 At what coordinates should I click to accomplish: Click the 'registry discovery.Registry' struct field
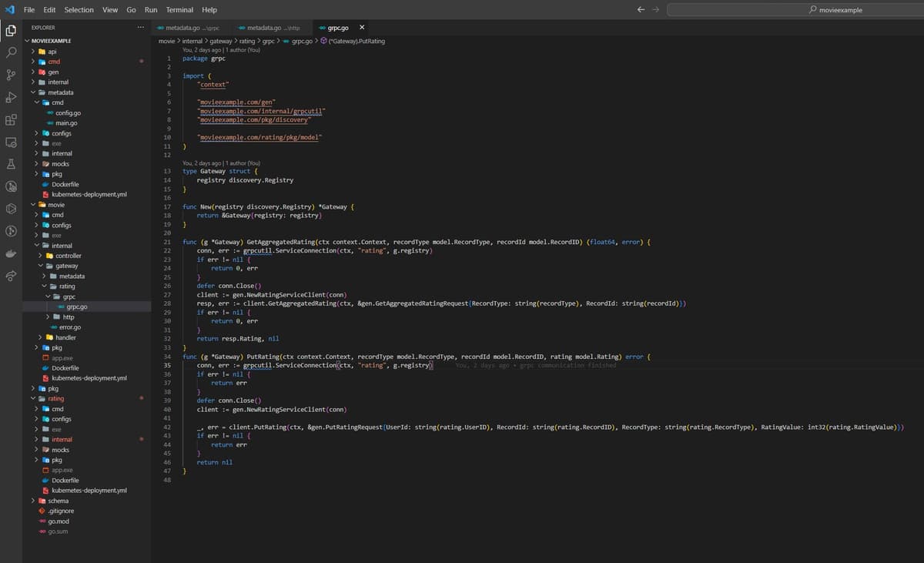(x=245, y=179)
